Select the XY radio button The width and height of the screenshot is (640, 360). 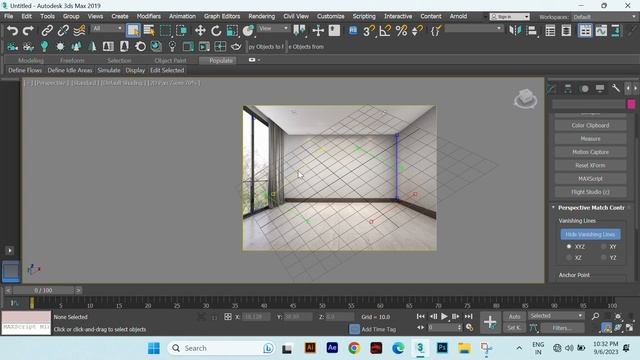(604, 247)
